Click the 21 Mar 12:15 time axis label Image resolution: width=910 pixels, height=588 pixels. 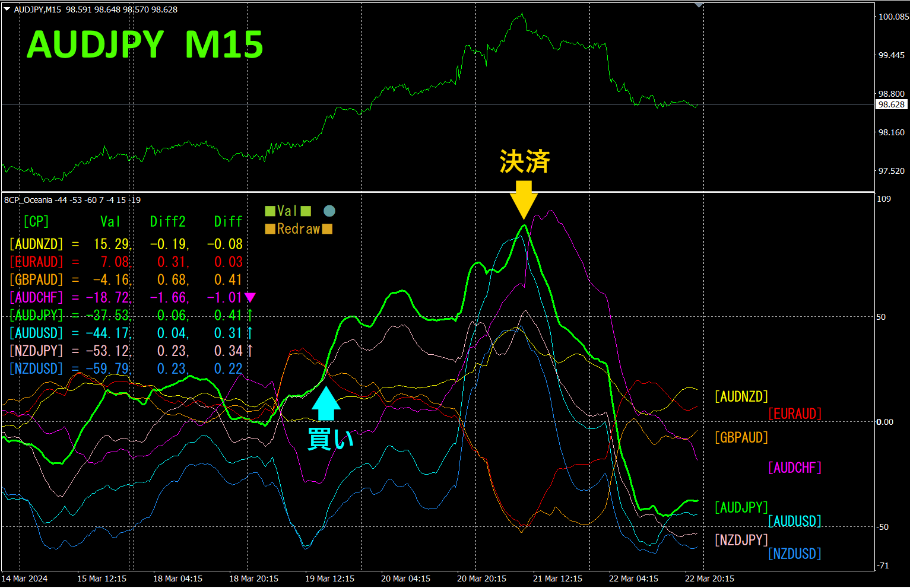557,579
